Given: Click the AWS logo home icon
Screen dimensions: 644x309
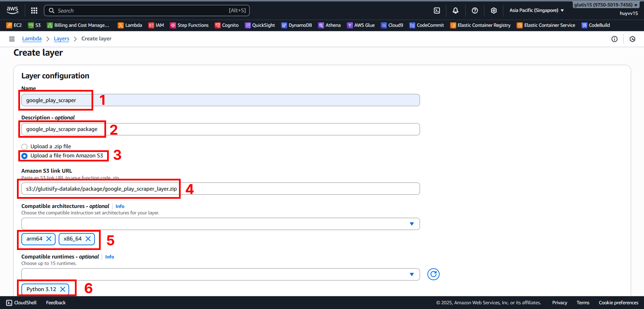Looking at the screenshot, I should [x=13, y=10].
